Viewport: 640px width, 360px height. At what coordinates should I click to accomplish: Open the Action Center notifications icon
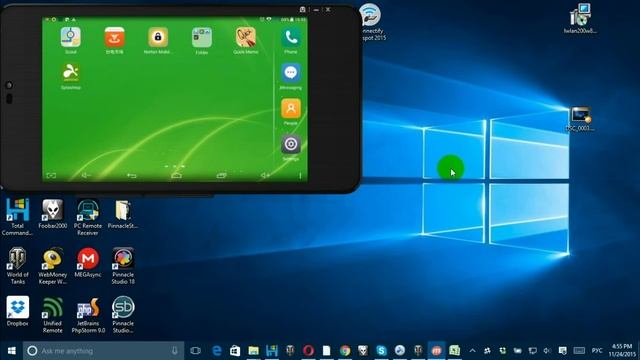[562, 351]
